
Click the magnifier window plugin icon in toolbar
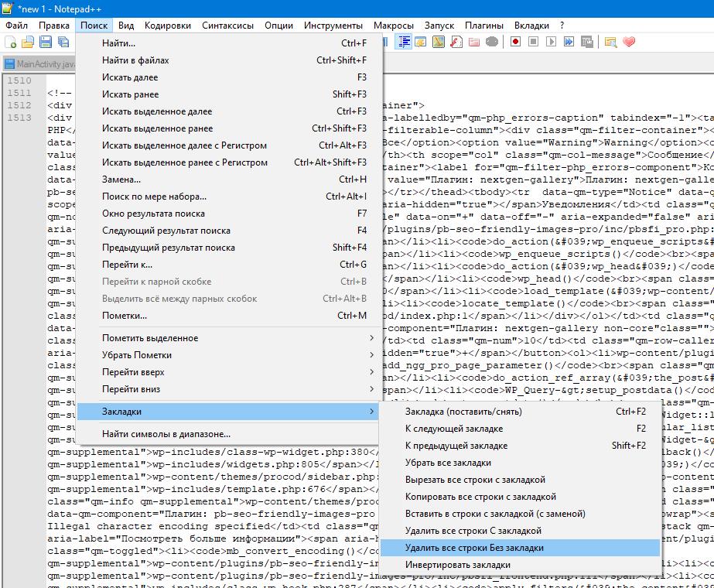point(610,42)
